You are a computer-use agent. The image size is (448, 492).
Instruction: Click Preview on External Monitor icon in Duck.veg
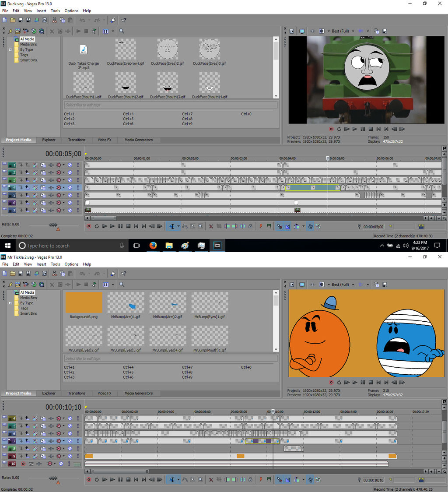[x=302, y=31]
